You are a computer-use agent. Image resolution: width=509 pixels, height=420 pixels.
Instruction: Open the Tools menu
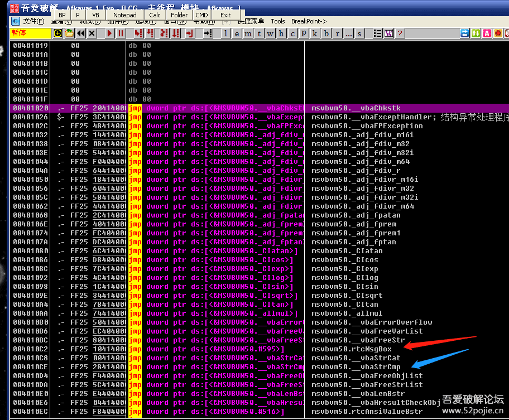coord(278,21)
